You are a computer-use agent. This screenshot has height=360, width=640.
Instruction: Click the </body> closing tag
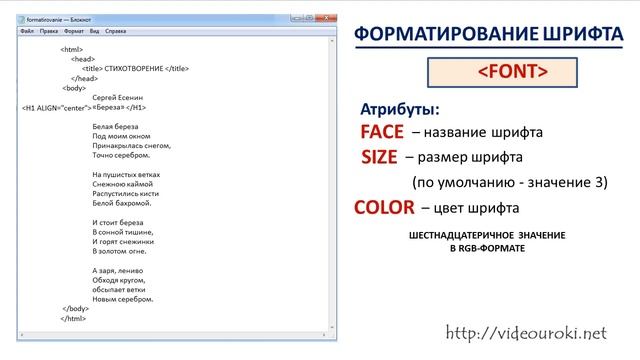point(76,309)
